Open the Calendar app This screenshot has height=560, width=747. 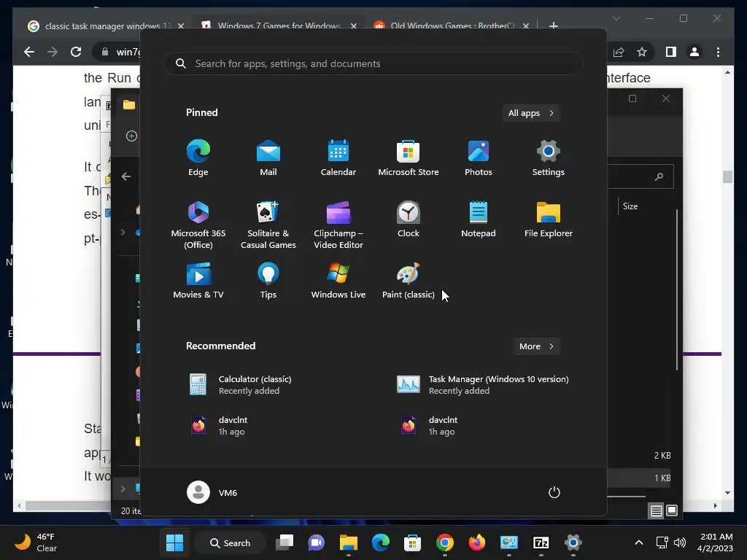(x=338, y=158)
